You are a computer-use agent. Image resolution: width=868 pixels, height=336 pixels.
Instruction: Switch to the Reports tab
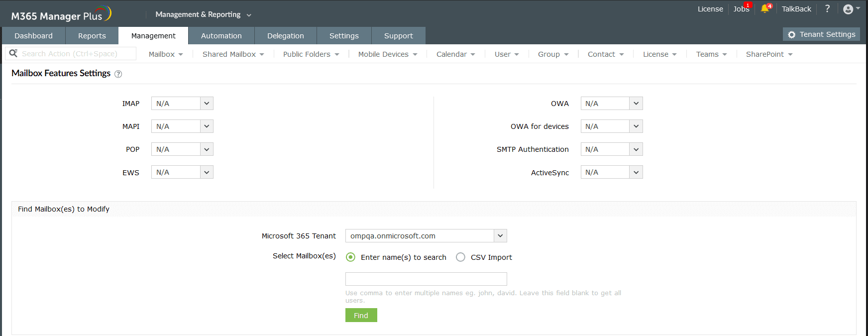92,36
